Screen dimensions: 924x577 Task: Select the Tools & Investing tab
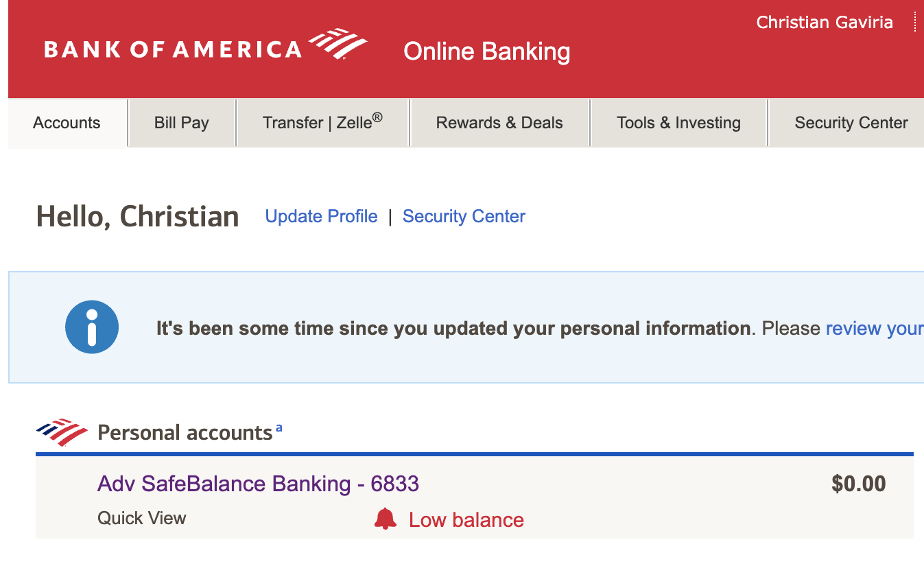pos(678,123)
